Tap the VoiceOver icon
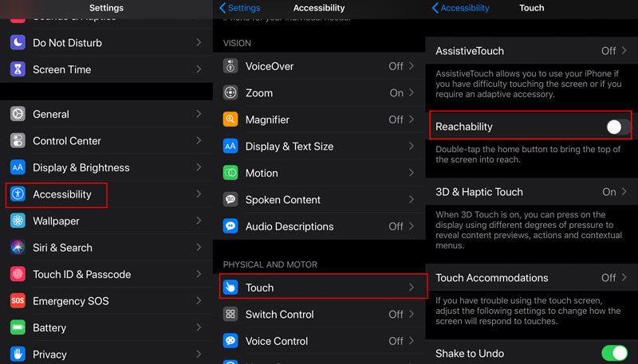The height and width of the screenshot is (364, 638). tap(230, 66)
